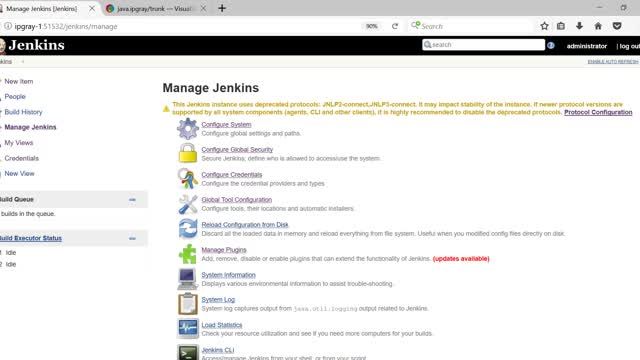The height and width of the screenshot is (360, 640).
Task: Close the java.ipgray/trunk browser tab
Action: coord(203,8)
